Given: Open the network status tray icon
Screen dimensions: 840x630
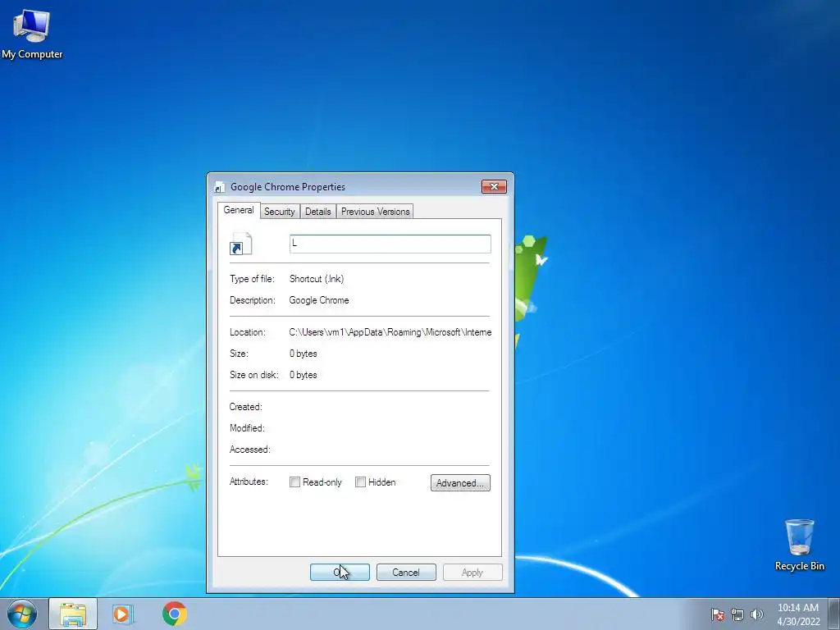Looking at the screenshot, I should pyautogui.click(x=737, y=614).
